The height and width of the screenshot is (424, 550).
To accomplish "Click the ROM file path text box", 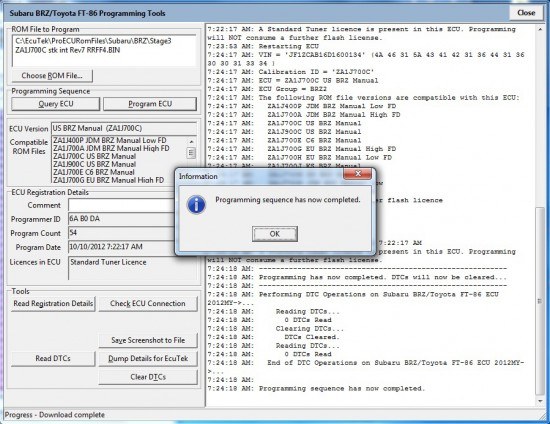I will pyautogui.click(x=104, y=50).
